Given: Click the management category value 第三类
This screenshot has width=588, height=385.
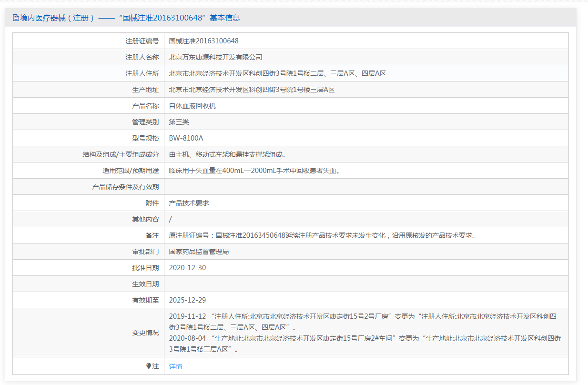Looking at the screenshot, I should pyautogui.click(x=179, y=122).
